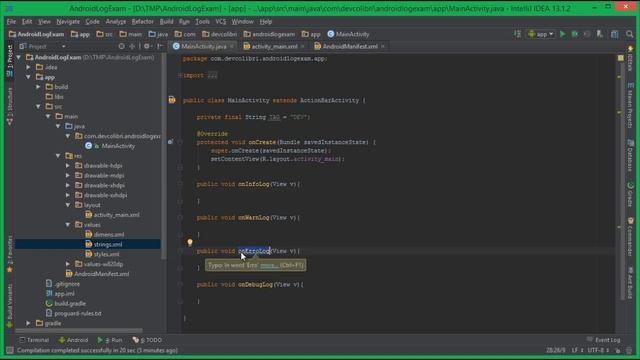This screenshot has width=640, height=360.
Task: Collapse the res folder
Action: point(58,156)
